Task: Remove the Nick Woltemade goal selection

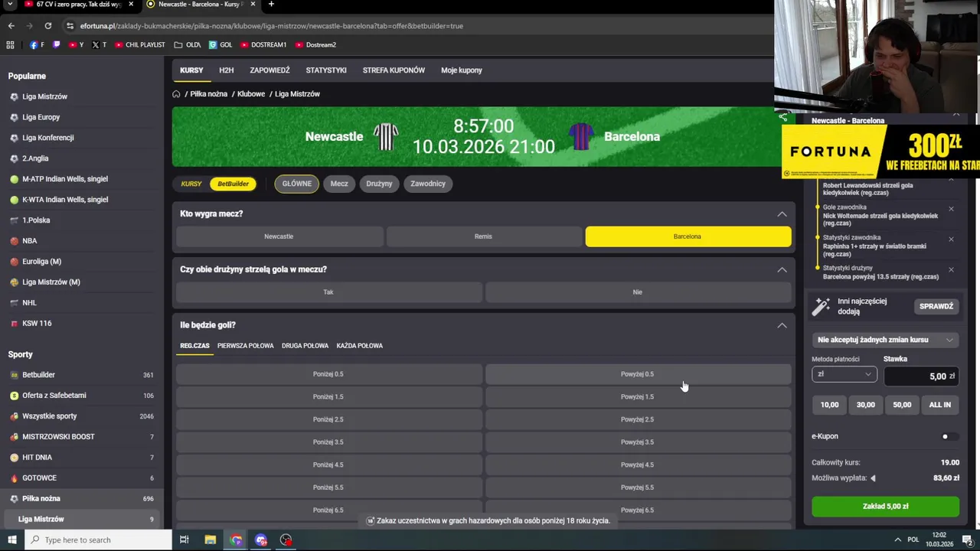Action: click(x=951, y=209)
